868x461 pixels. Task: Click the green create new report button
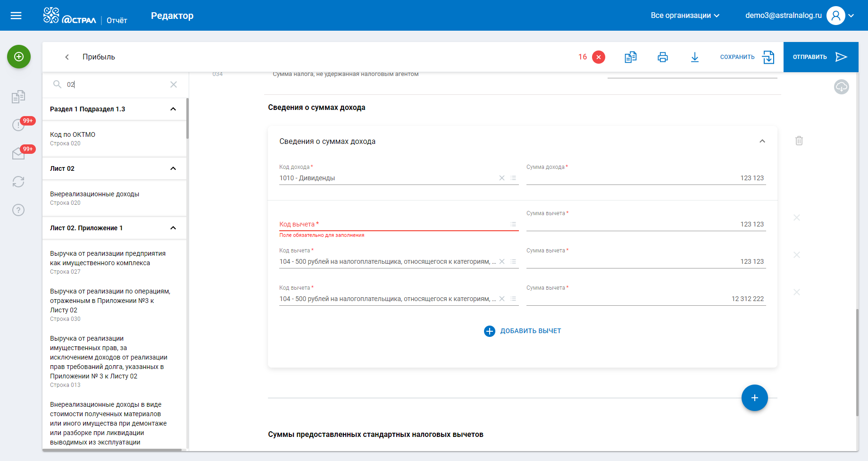click(x=19, y=57)
